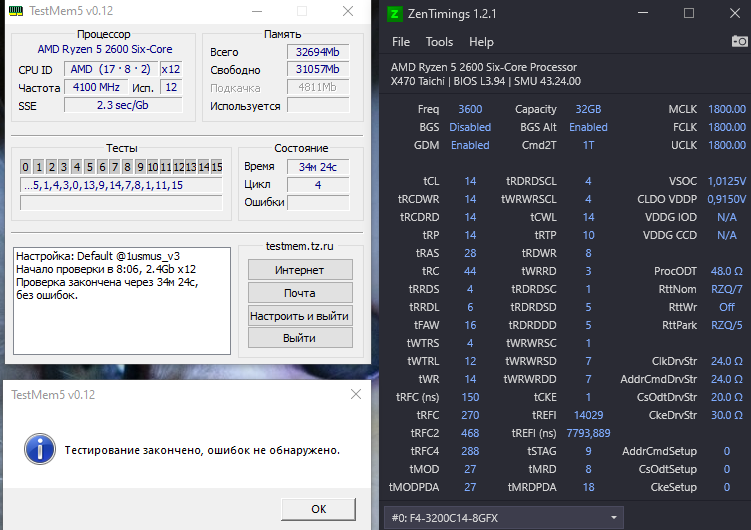Click AMD Ryzen 5 2600 Six-Core text

105,49
